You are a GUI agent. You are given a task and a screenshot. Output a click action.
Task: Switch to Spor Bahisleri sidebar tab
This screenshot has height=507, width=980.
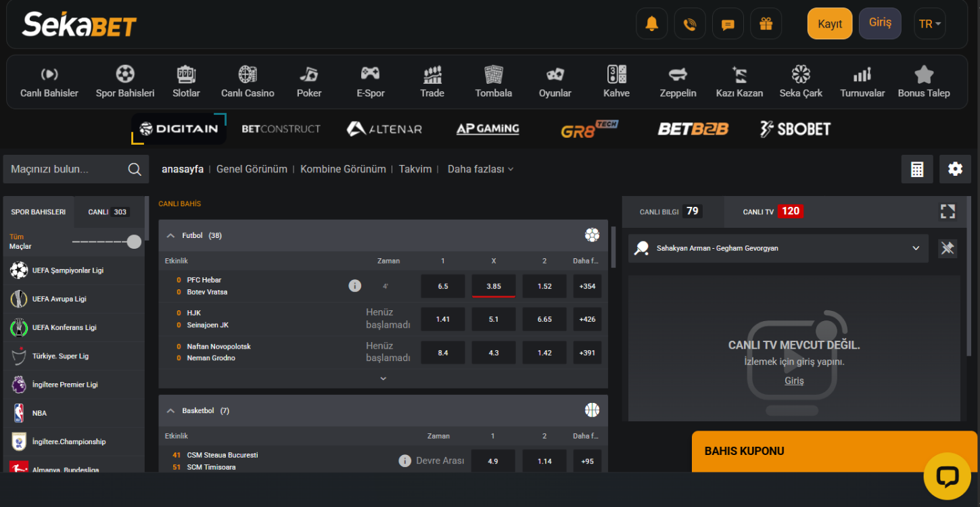coord(39,212)
